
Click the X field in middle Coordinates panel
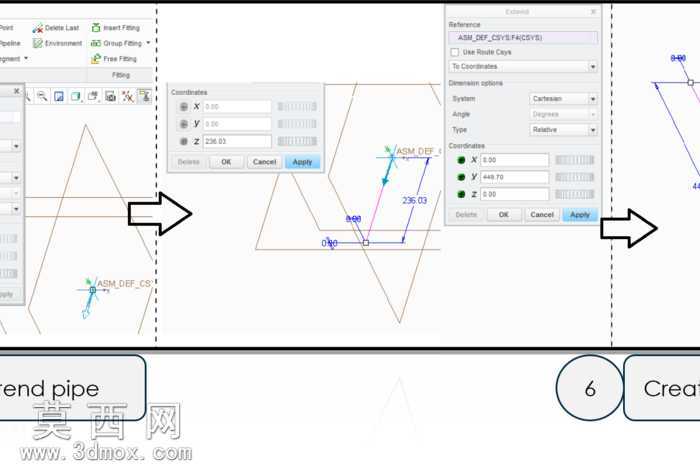click(237, 107)
